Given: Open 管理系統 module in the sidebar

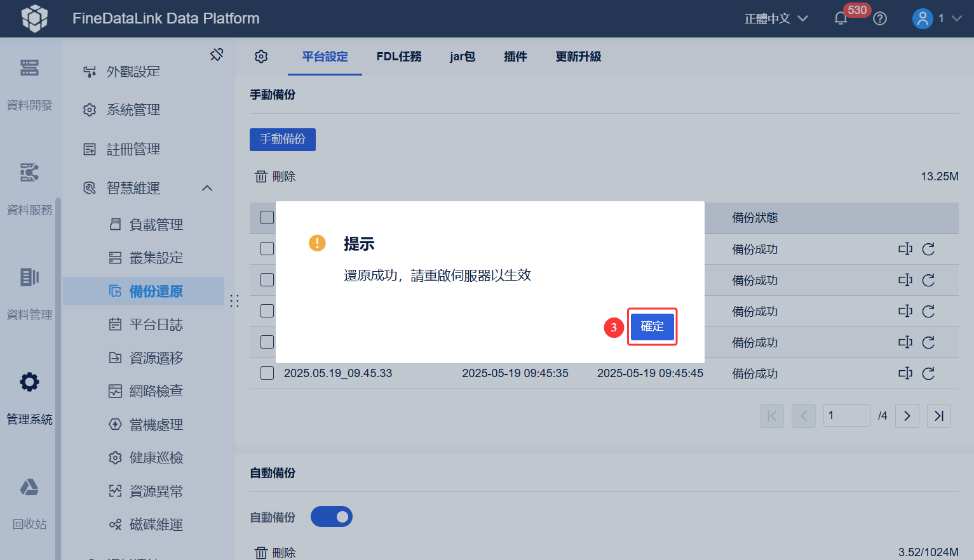Looking at the screenshot, I should [x=29, y=399].
